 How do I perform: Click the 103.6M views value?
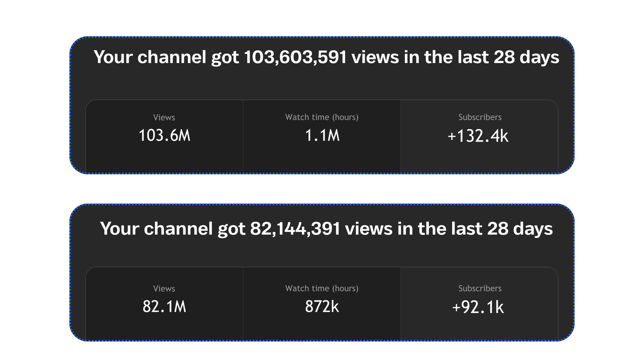(164, 136)
